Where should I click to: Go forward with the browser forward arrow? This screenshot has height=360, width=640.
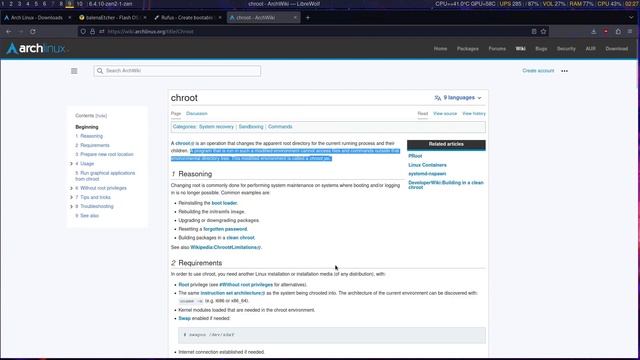pos(20,31)
